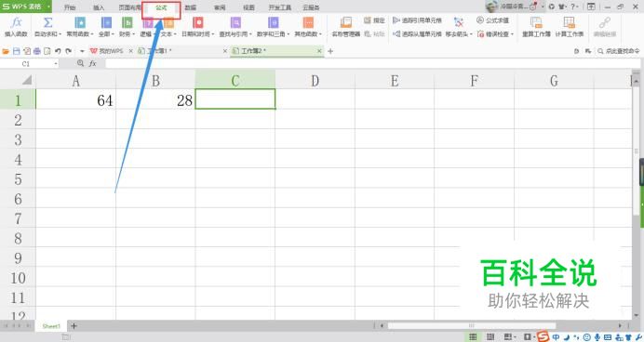Select column D header
The width and height of the screenshot is (644, 342).
(x=315, y=81)
